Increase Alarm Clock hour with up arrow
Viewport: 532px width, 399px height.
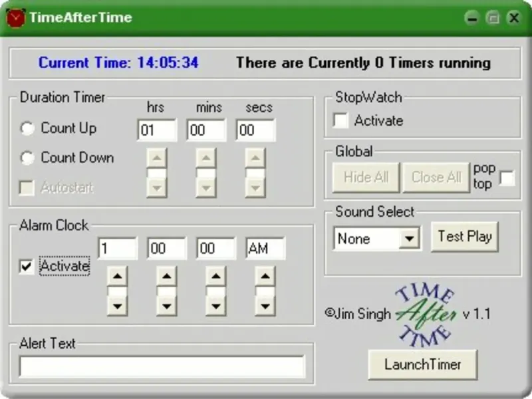click(118, 276)
